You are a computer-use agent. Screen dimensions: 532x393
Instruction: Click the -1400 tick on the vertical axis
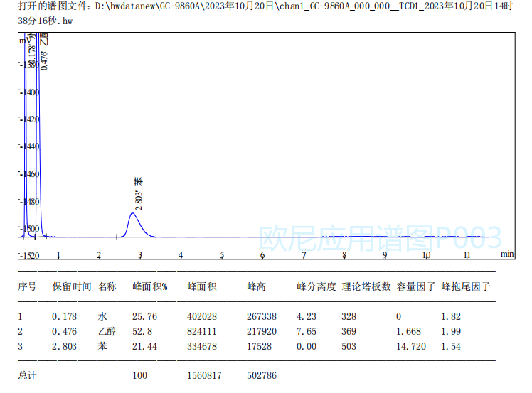pyautogui.click(x=30, y=92)
